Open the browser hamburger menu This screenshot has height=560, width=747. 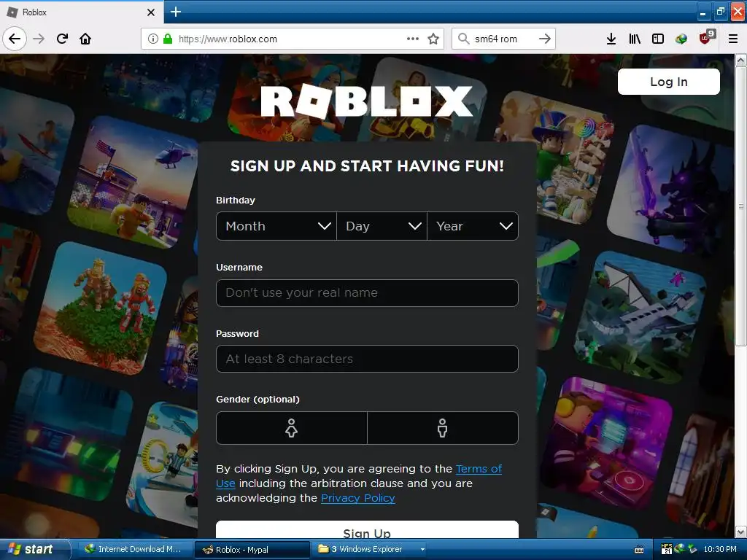[733, 39]
